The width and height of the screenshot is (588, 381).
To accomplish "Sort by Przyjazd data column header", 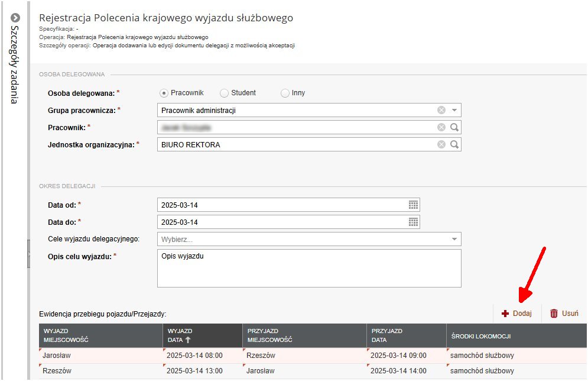I will pos(407,335).
